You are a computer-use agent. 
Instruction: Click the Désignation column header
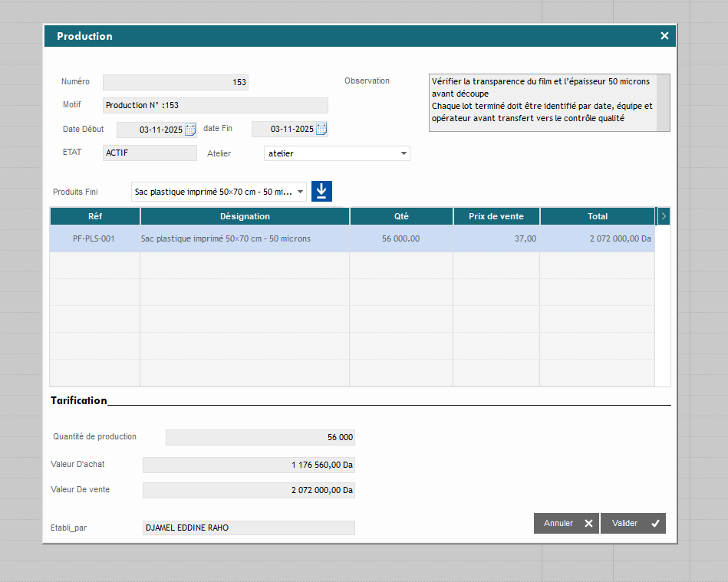click(245, 216)
